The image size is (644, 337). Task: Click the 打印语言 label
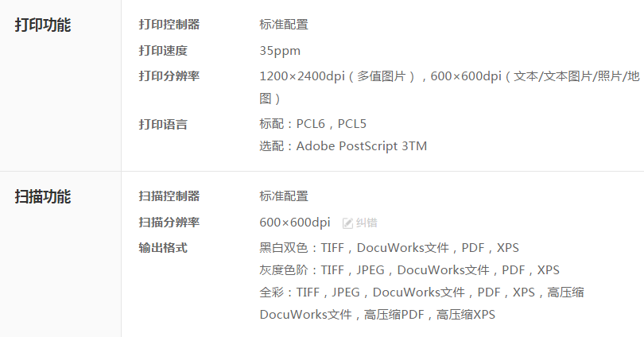coord(163,124)
